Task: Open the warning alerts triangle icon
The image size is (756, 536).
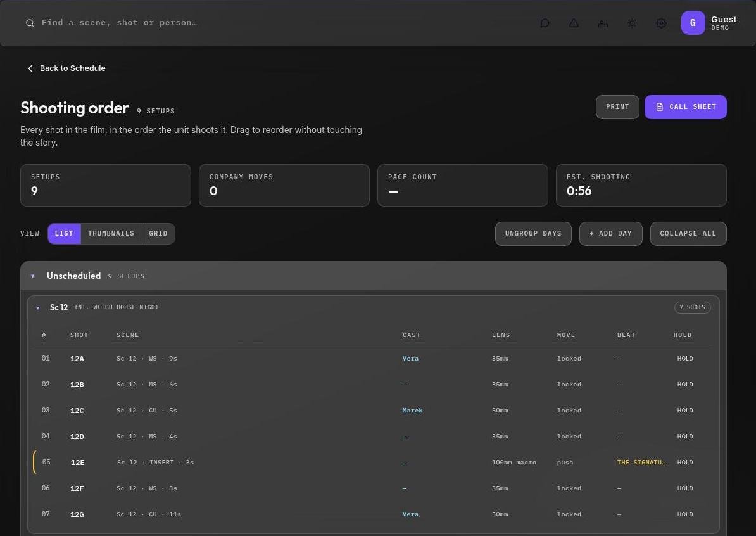Action: (574, 23)
